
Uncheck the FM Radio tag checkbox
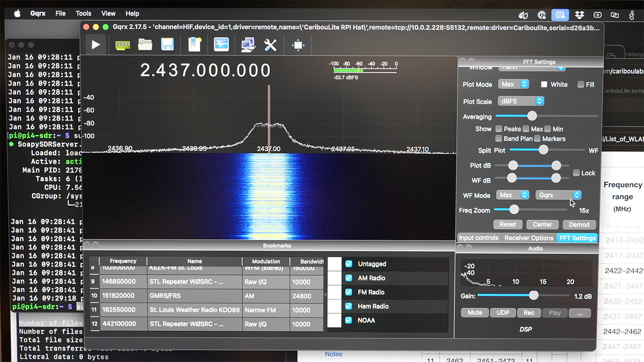[349, 292]
